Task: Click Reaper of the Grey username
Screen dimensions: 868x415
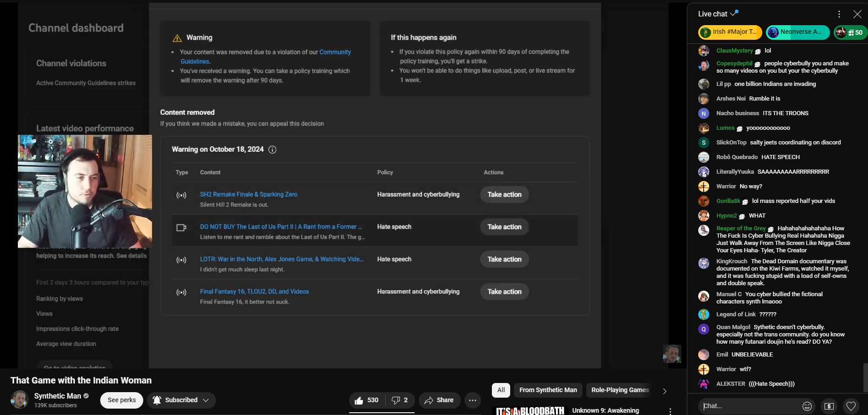Action: click(x=741, y=228)
